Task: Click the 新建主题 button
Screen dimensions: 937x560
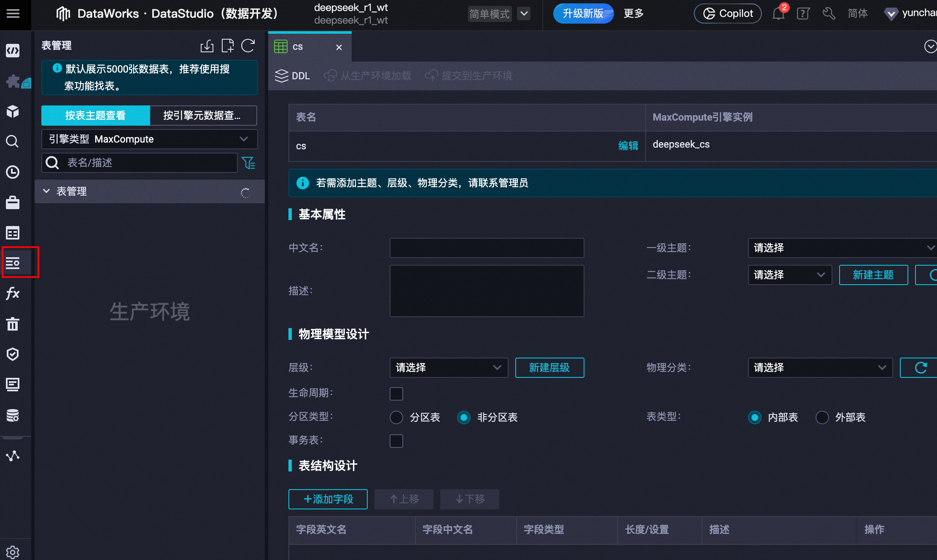Action: (873, 275)
